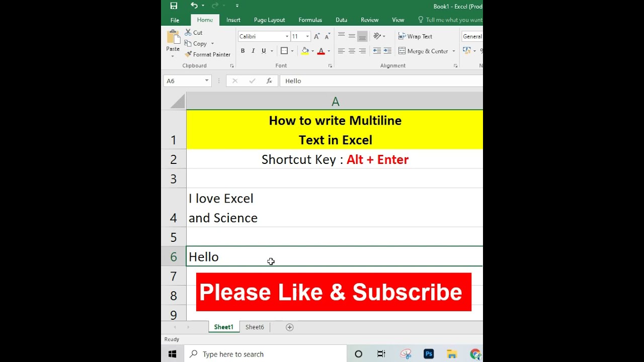Expand the Name Box dropdown arrow
Viewport: 644px width, 362px height.
coord(206,81)
